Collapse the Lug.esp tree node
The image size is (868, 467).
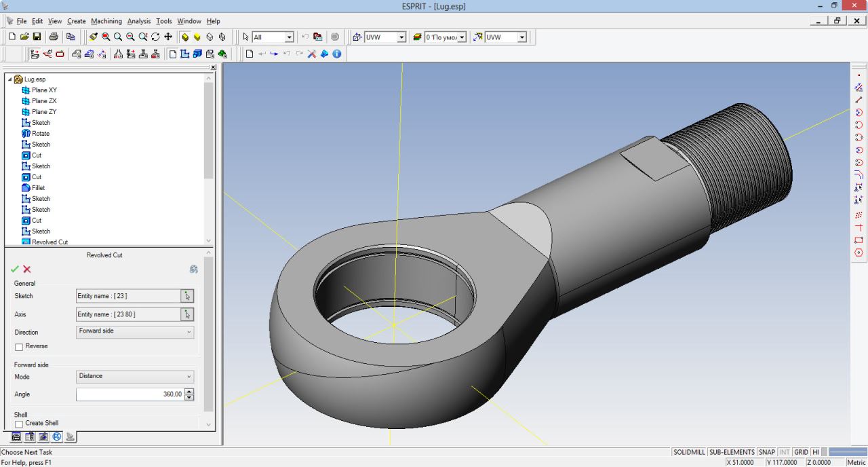(x=9, y=79)
